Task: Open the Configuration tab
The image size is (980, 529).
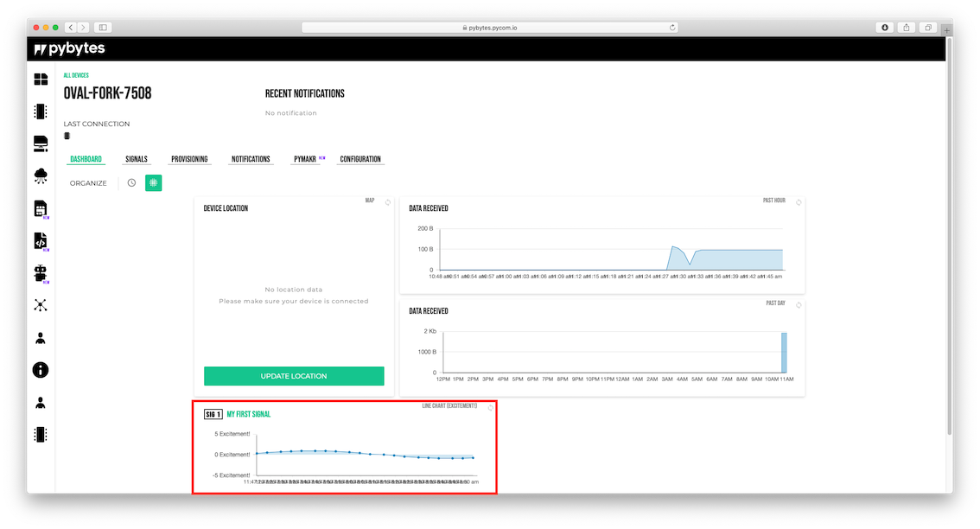Action: pyautogui.click(x=360, y=159)
